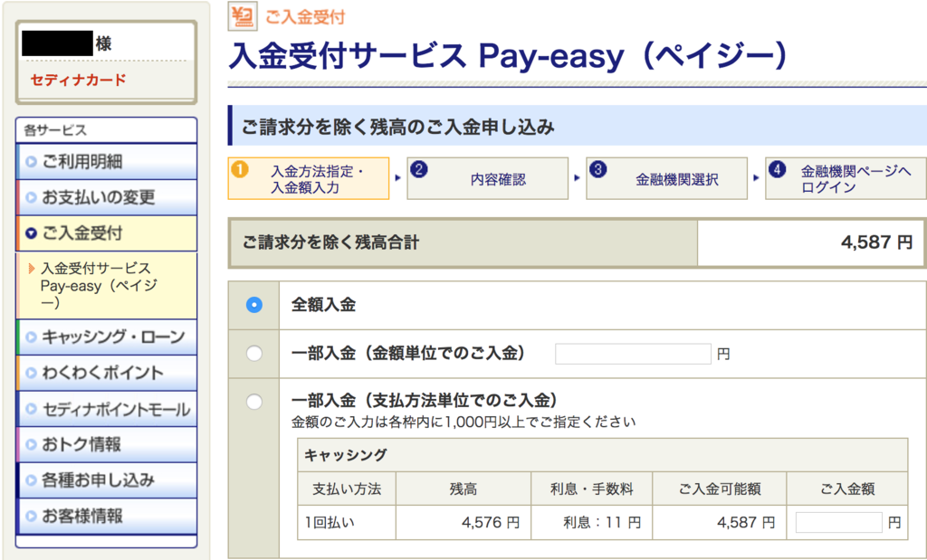Open セディナポイントモール sidebar item
The image size is (927, 560).
click(x=107, y=409)
